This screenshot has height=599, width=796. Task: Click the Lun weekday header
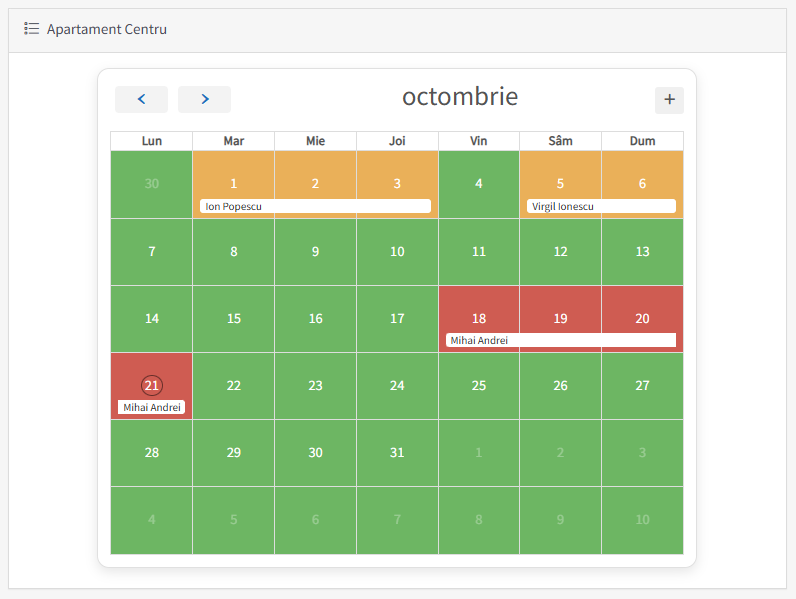[152, 141]
